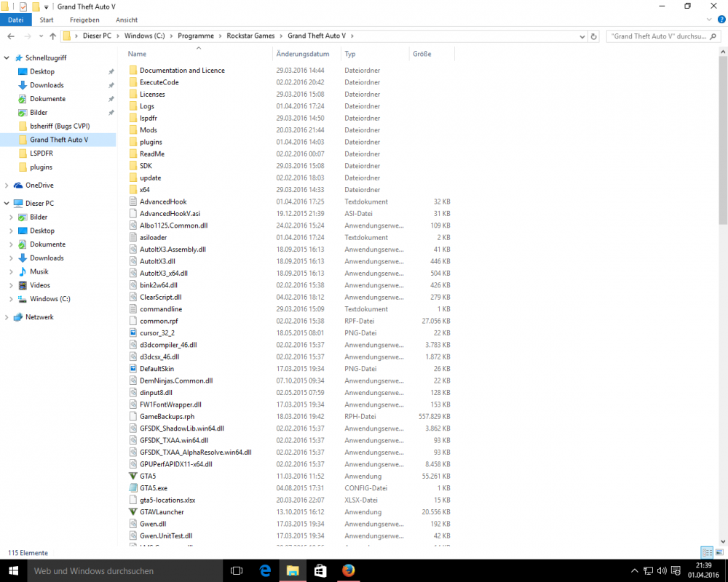Select the cursor_32_2 PNG file icon
The height and width of the screenshot is (582, 728).
pyautogui.click(x=132, y=332)
